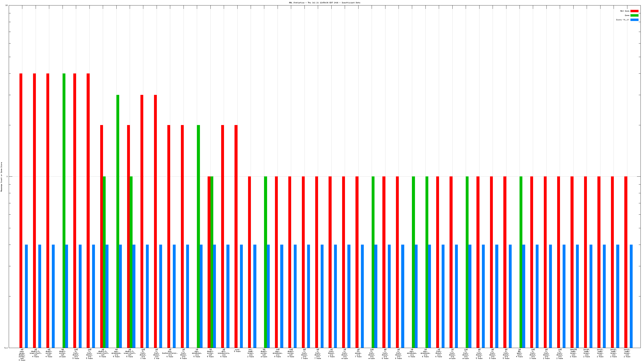Click the new.spam.dnsbl.sorbs.net 4 hops label
Viewport: 644px width, 362px height.
pos(22,355)
